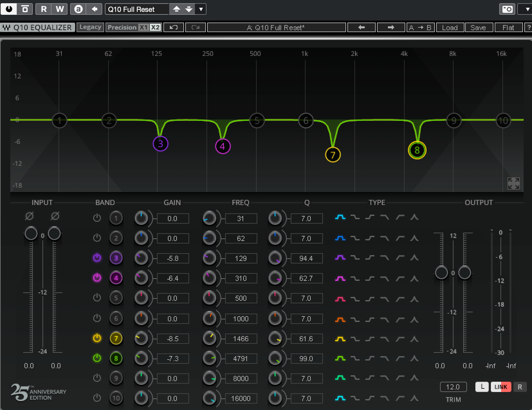Toggle the LINK channel button
This screenshot has width=532, height=410.
[500, 387]
